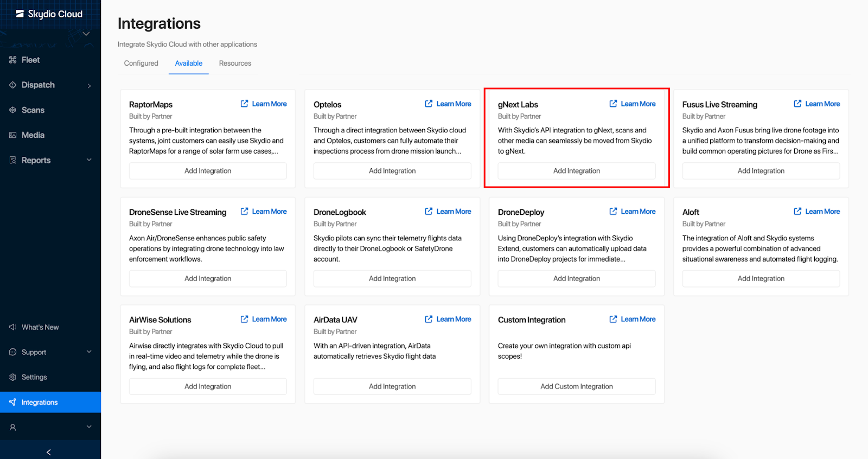868x459 pixels.
Task: Expand the user account chevron
Action: coord(89,428)
